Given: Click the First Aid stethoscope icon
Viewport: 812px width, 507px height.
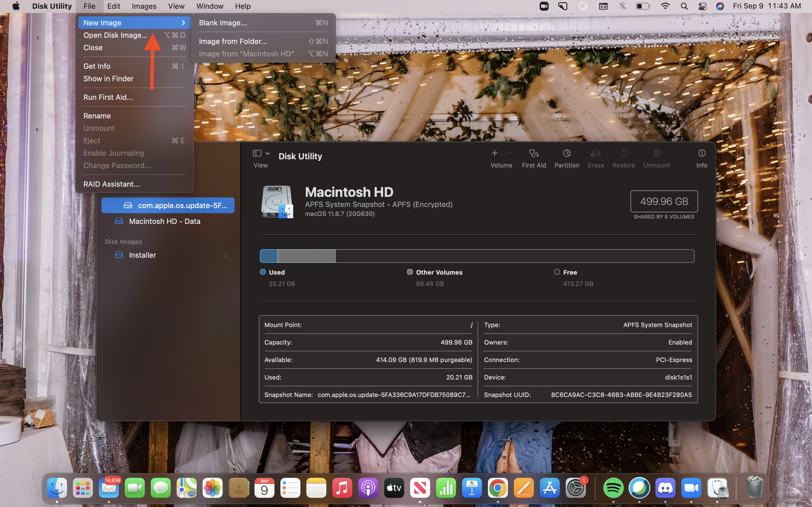Looking at the screenshot, I should pyautogui.click(x=533, y=153).
